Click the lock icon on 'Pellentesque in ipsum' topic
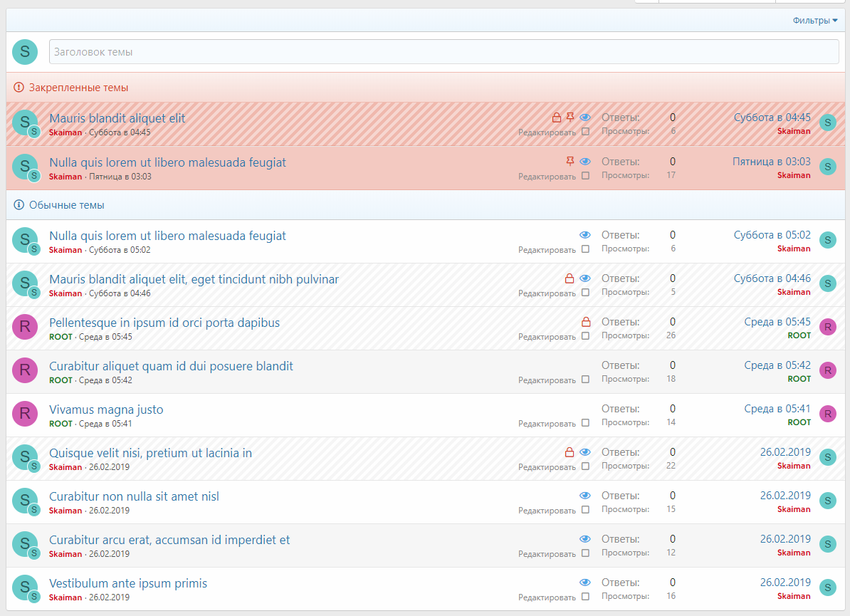Screen dimensions: 850x616 [586, 322]
